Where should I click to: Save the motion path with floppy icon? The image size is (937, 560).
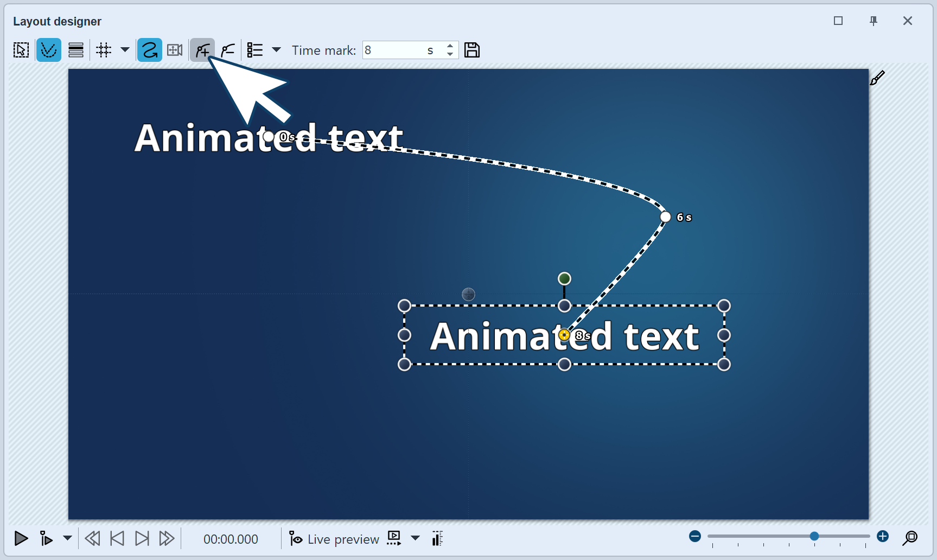(472, 50)
